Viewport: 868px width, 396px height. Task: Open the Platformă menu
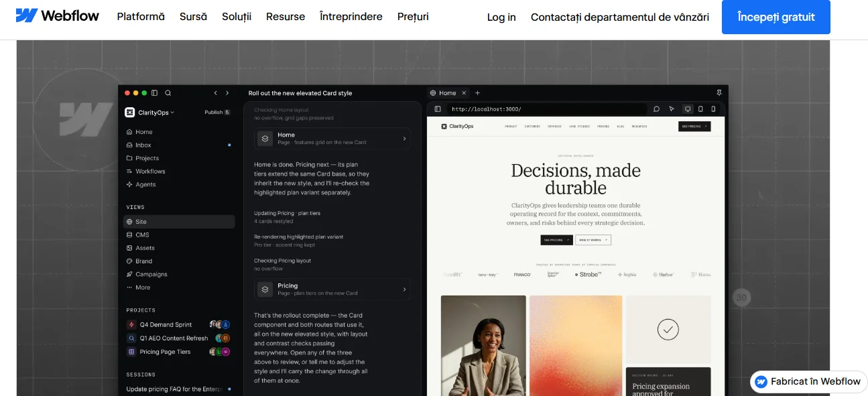141,17
